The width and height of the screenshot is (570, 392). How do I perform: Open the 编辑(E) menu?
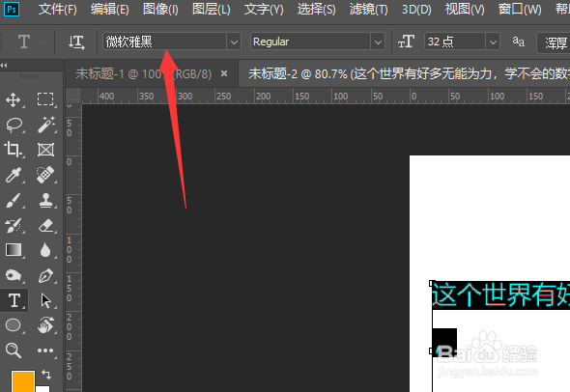pyautogui.click(x=110, y=9)
